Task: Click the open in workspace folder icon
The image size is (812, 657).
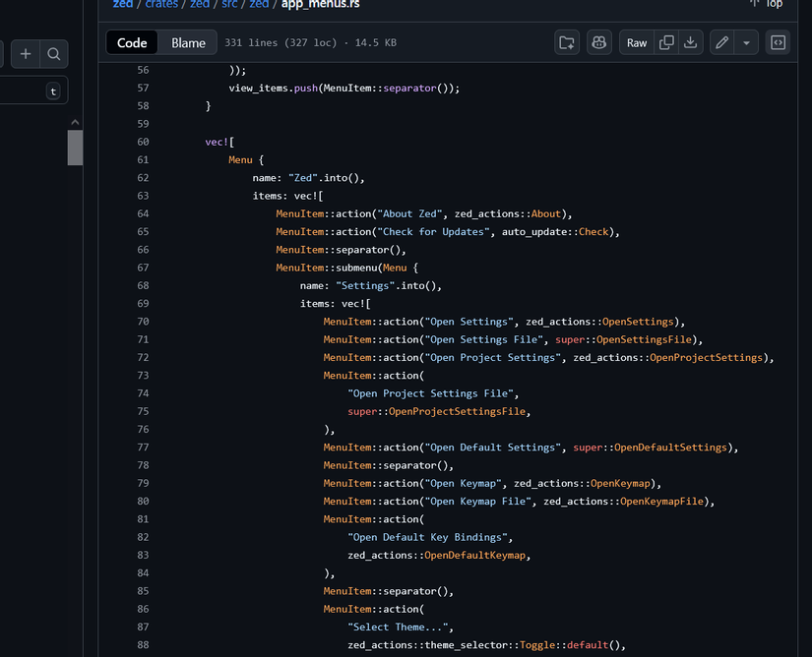Action: [x=567, y=43]
